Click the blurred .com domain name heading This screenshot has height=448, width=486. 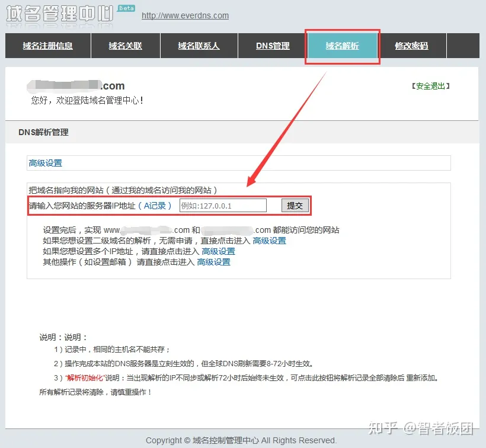[x=76, y=86]
